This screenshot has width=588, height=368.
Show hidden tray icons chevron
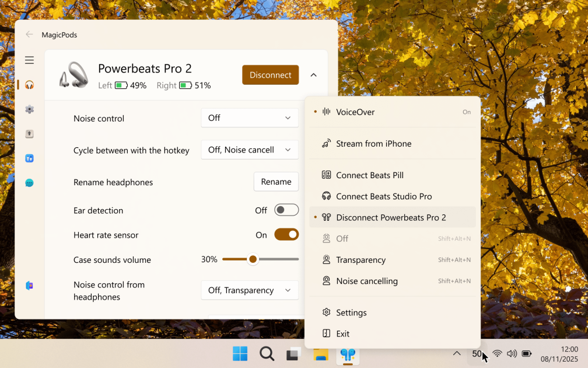pyautogui.click(x=457, y=353)
